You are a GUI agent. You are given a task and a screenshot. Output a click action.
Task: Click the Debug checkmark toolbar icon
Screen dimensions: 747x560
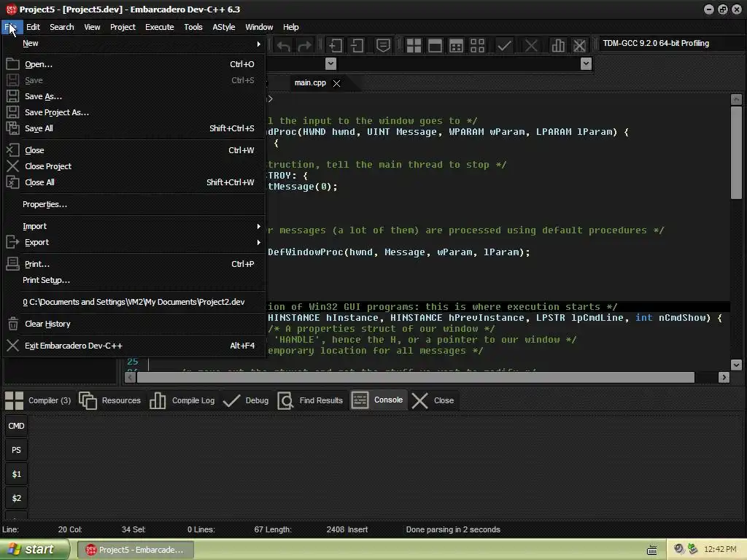504,46
